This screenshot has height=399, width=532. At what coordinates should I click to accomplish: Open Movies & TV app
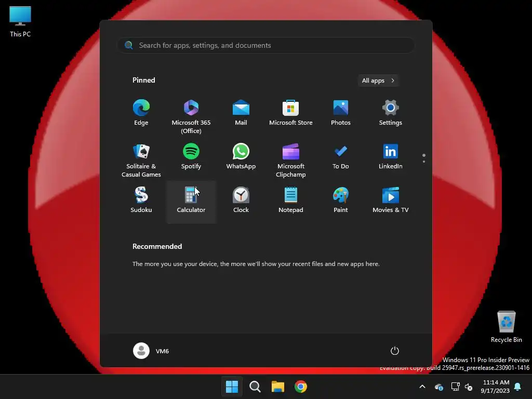391,200
